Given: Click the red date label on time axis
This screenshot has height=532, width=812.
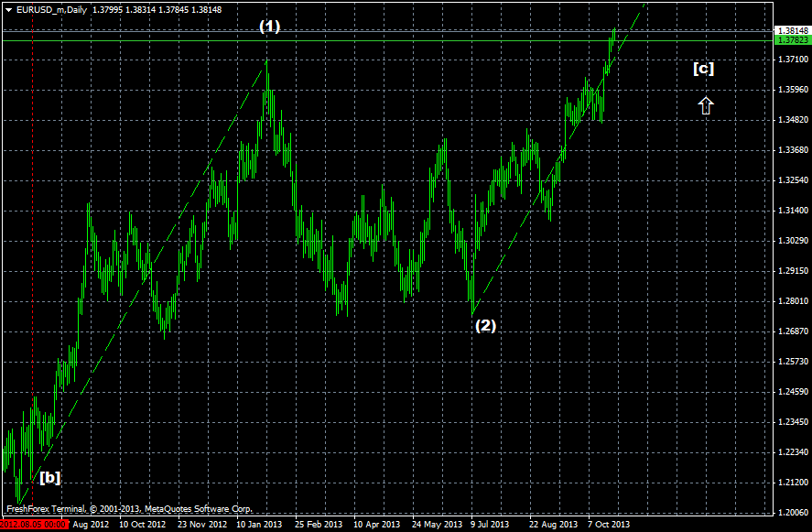Looking at the screenshot, I should pos(33,525).
